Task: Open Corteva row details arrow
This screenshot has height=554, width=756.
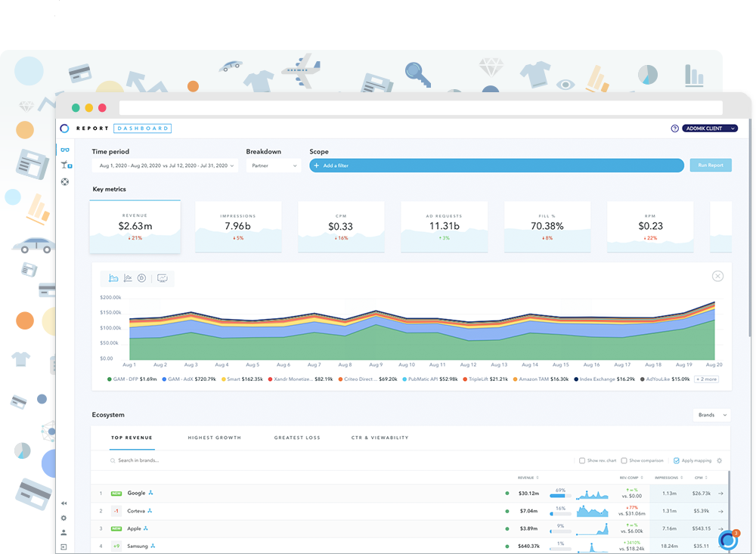Action: click(x=720, y=511)
